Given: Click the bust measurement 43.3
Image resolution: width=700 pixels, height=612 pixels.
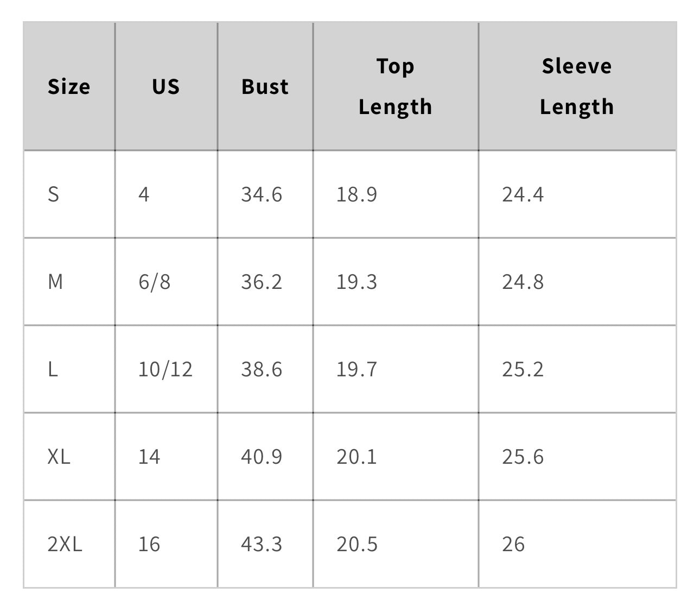Looking at the screenshot, I should click(262, 544).
